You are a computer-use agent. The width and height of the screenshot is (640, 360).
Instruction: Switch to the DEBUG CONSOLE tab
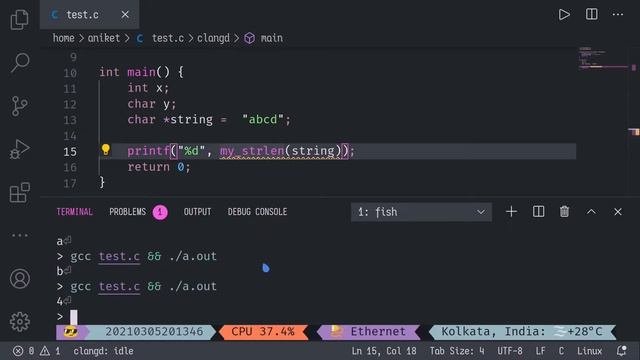click(257, 212)
